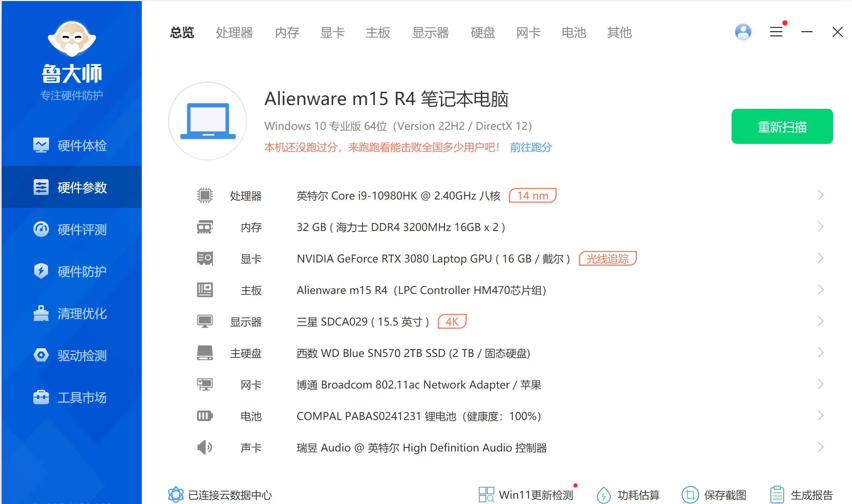
Task: Click the cloud data center atom icon
Action: click(x=176, y=495)
